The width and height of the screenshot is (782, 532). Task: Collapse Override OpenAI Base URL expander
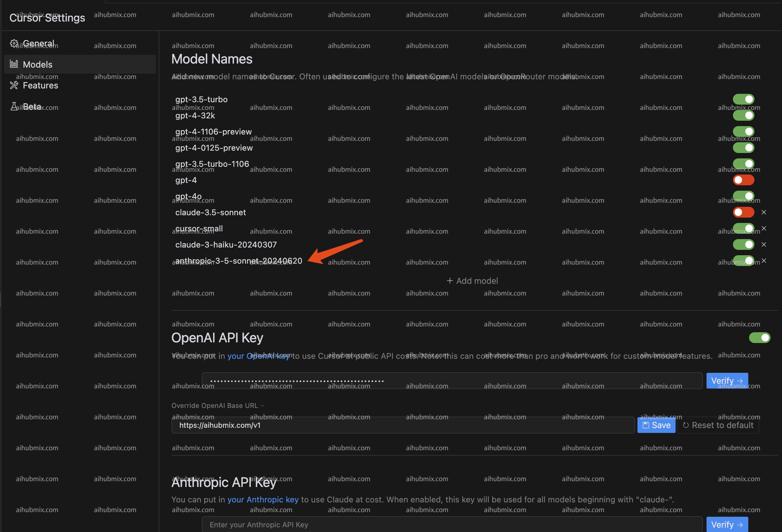[x=218, y=406]
